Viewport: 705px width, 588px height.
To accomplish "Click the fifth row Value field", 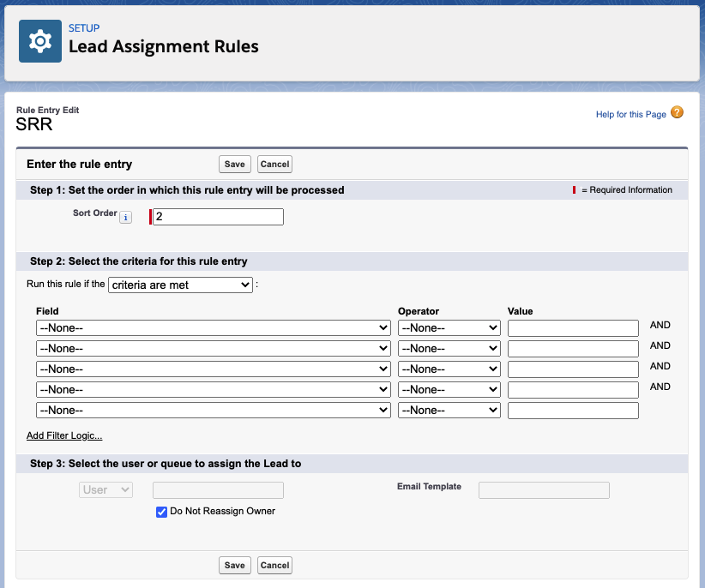I will 573,410.
